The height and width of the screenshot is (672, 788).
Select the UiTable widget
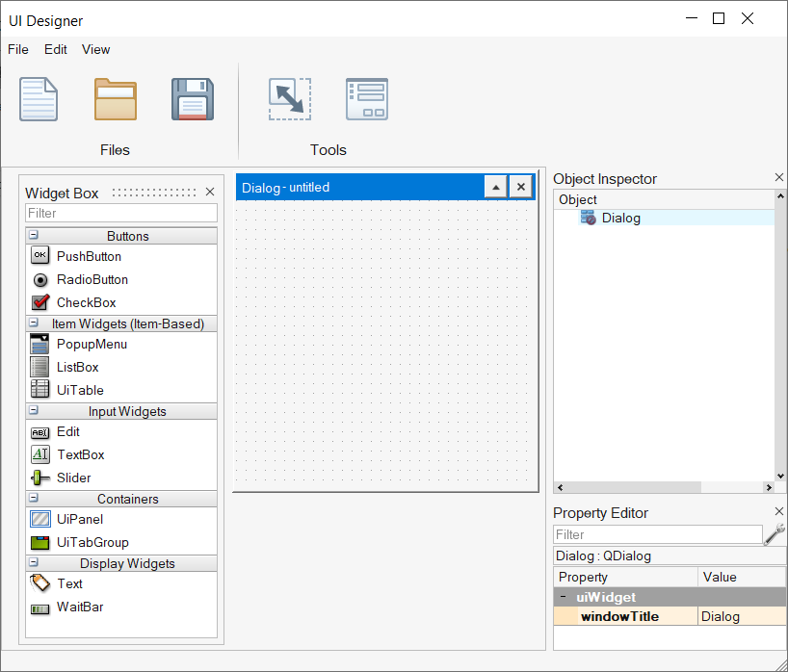click(80, 390)
